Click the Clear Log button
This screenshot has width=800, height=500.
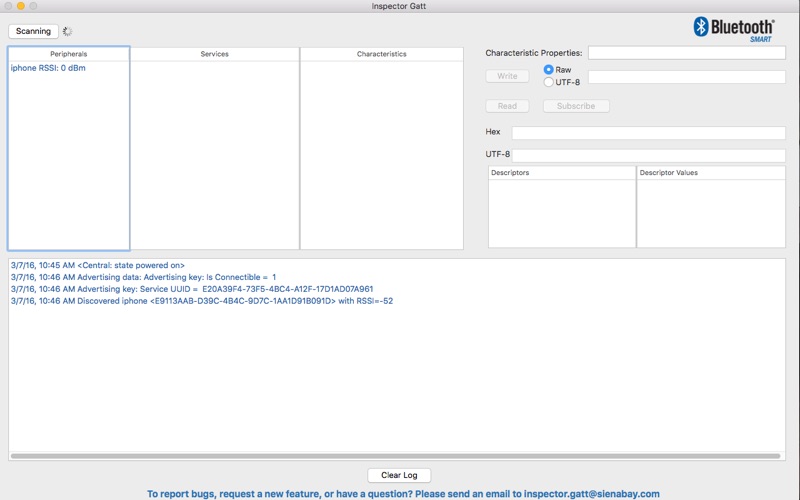pyautogui.click(x=399, y=475)
